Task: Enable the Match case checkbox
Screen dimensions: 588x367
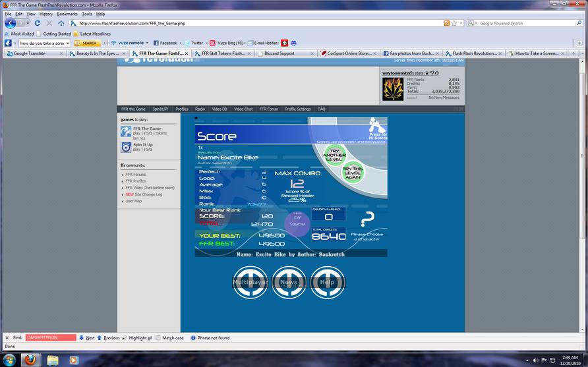Action: click(158, 338)
